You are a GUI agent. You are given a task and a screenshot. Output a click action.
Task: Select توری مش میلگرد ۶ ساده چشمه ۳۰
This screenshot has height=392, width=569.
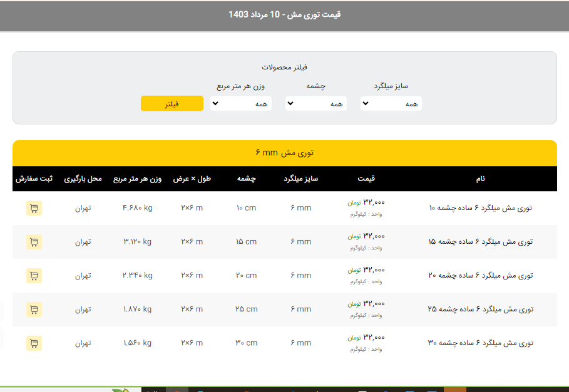point(480,343)
